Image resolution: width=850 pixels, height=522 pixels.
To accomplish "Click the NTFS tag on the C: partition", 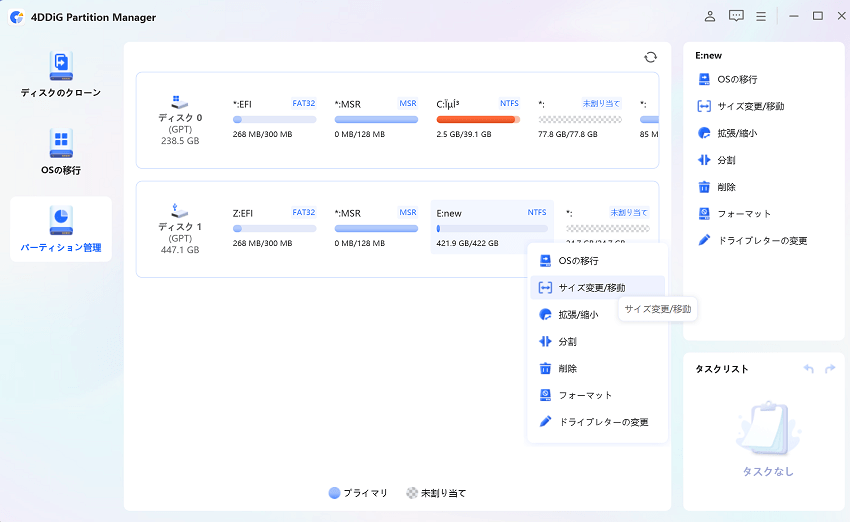I will (x=509, y=103).
